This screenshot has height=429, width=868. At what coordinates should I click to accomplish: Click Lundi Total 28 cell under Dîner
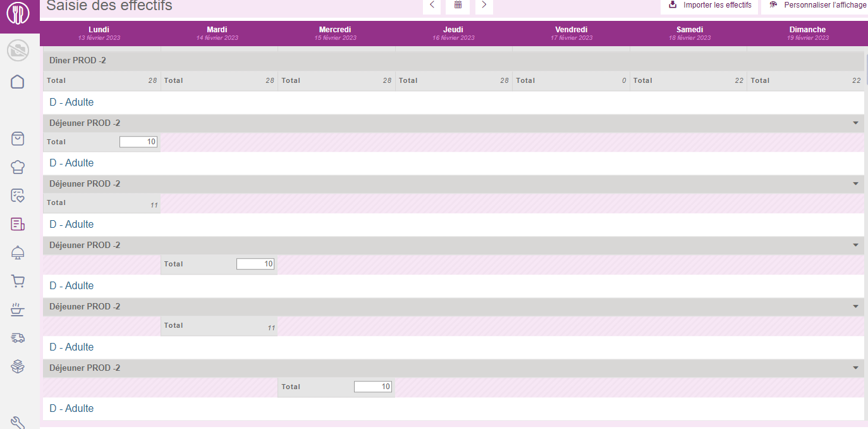coord(102,80)
